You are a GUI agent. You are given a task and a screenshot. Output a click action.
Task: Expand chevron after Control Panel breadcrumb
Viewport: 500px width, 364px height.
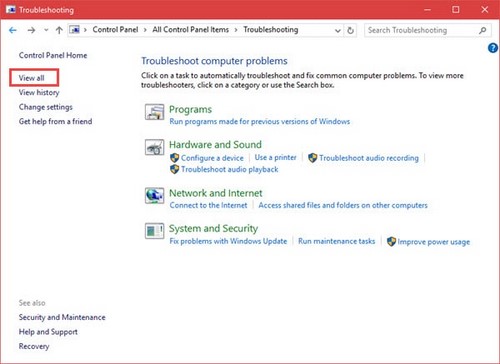145,30
